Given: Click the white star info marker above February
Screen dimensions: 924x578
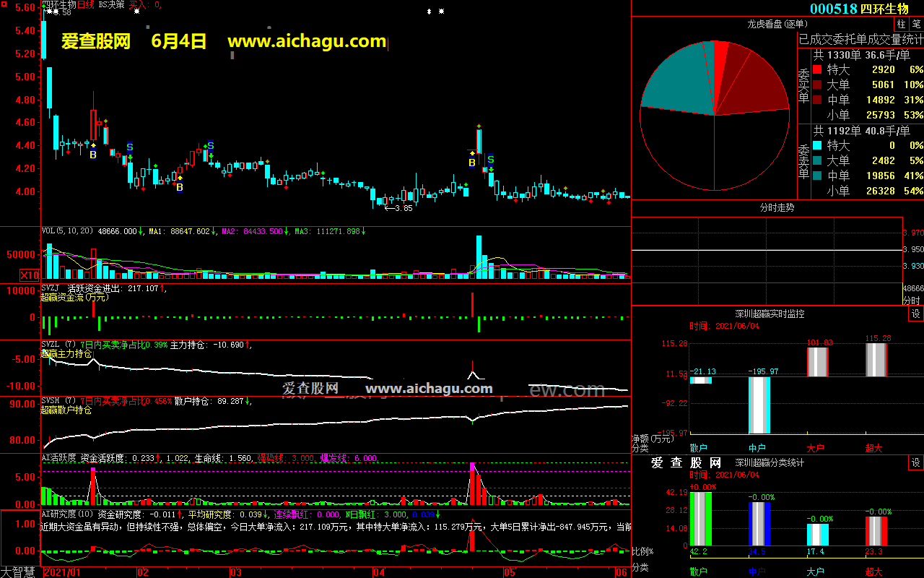Looking at the screenshot, I should pyautogui.click(x=136, y=12).
